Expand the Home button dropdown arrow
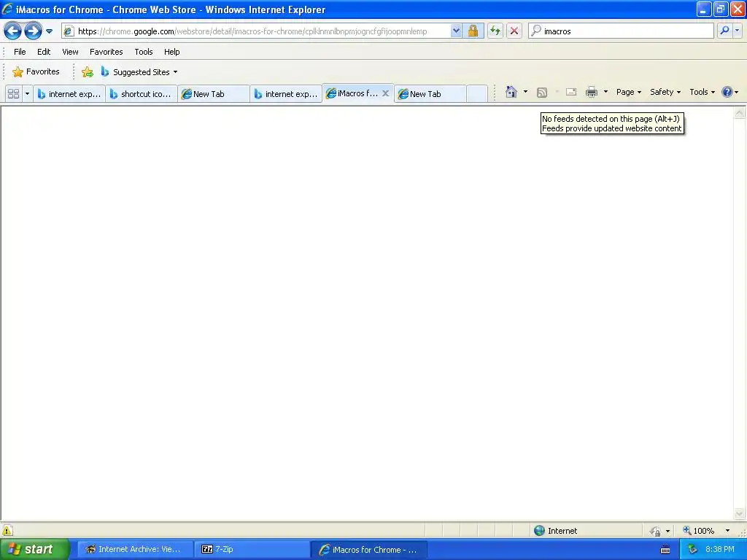The image size is (747, 560). pos(525,92)
